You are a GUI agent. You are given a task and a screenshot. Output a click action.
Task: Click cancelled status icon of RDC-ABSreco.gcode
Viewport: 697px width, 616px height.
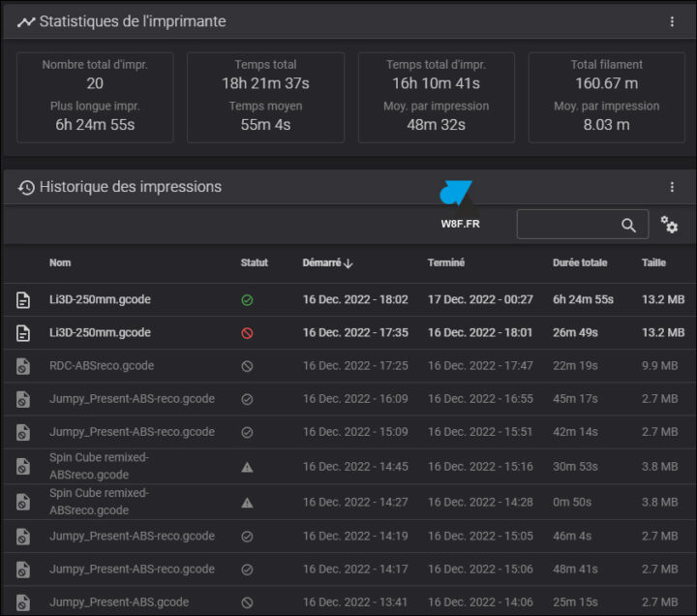click(247, 366)
